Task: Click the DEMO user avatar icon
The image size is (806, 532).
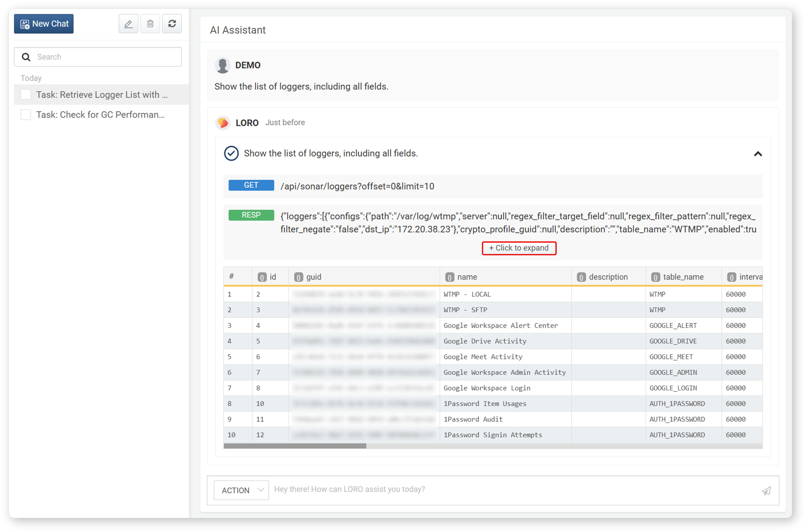Action: (223, 65)
